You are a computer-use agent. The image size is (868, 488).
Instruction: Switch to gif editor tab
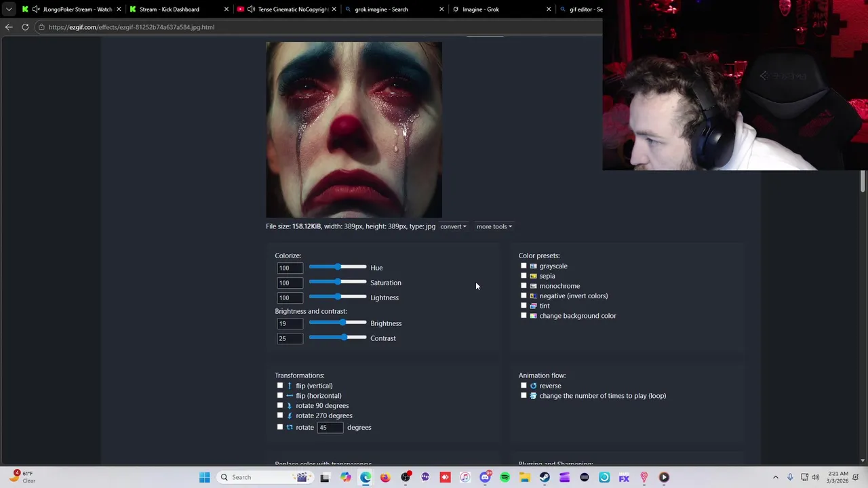click(x=580, y=9)
